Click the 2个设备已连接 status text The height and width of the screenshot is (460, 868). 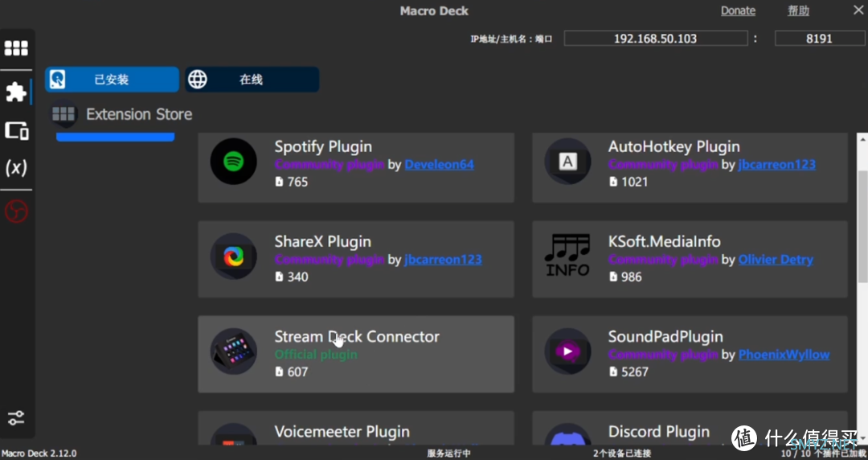click(621, 454)
